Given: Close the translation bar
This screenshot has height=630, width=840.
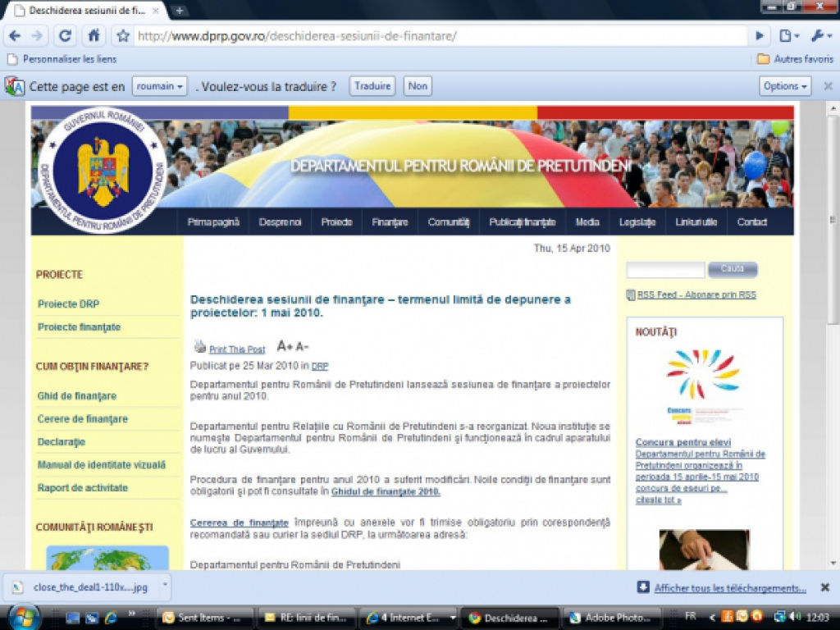Looking at the screenshot, I should [x=828, y=86].
